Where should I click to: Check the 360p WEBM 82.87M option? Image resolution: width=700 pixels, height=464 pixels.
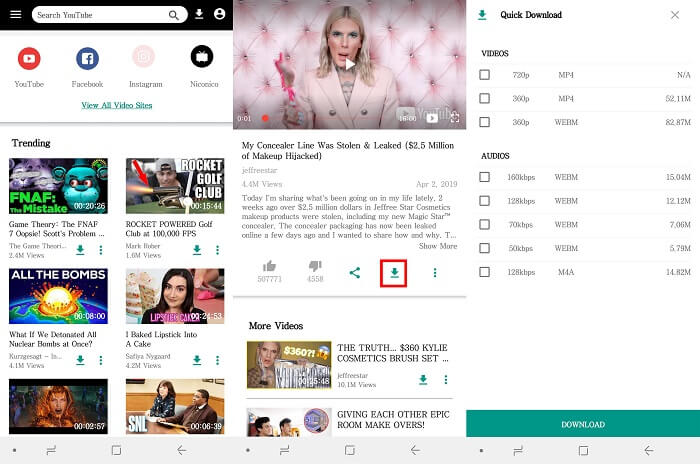click(x=484, y=122)
